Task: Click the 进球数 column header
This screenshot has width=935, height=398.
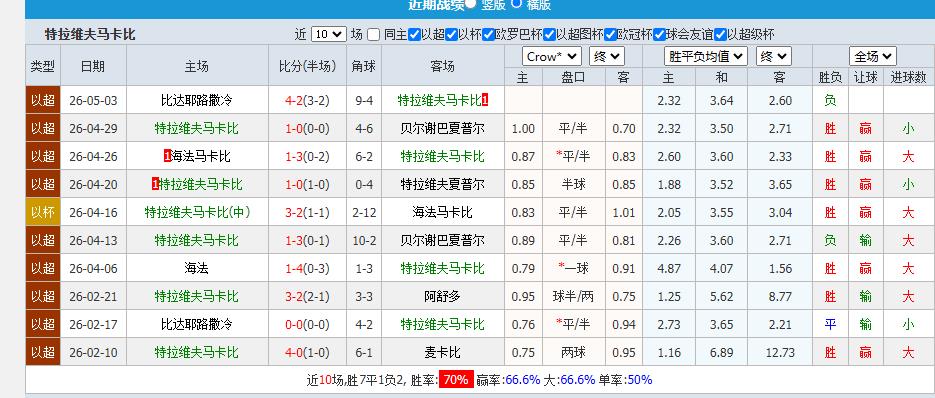Action: (908, 77)
